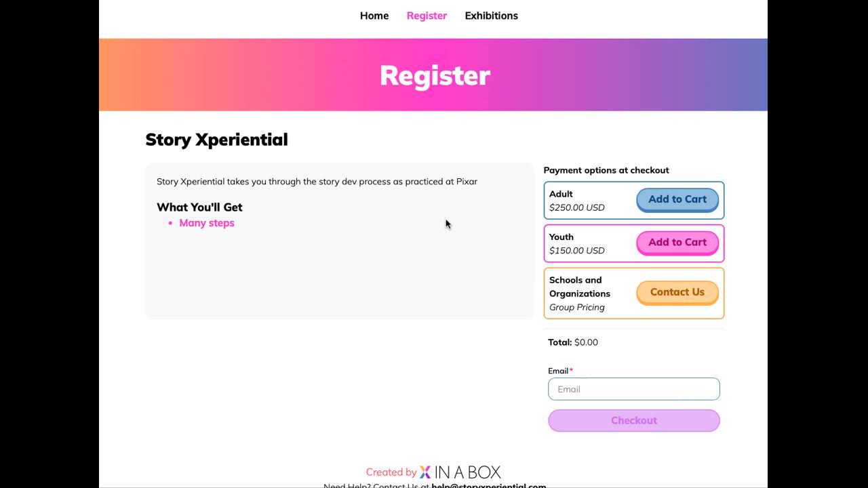Focus the Email input field
Screen dimensions: 868x488
tap(633, 389)
